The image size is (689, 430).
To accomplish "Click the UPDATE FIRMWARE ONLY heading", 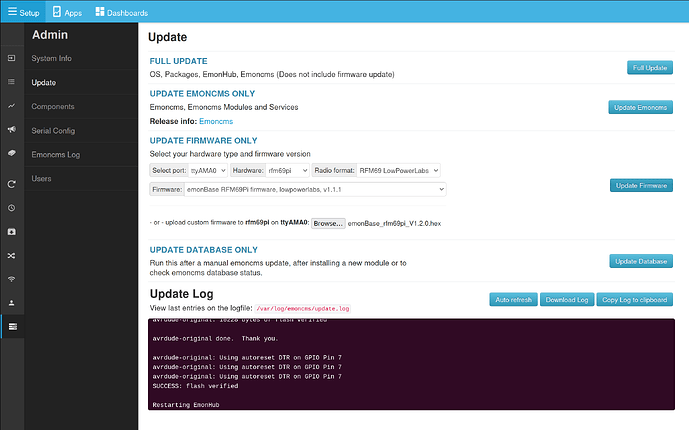I will coord(203,141).
